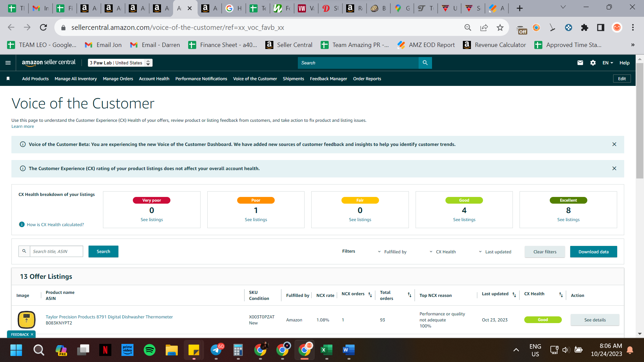644x362 pixels.
Task: Bookmark this page with the star icon
Action: pos(500,28)
